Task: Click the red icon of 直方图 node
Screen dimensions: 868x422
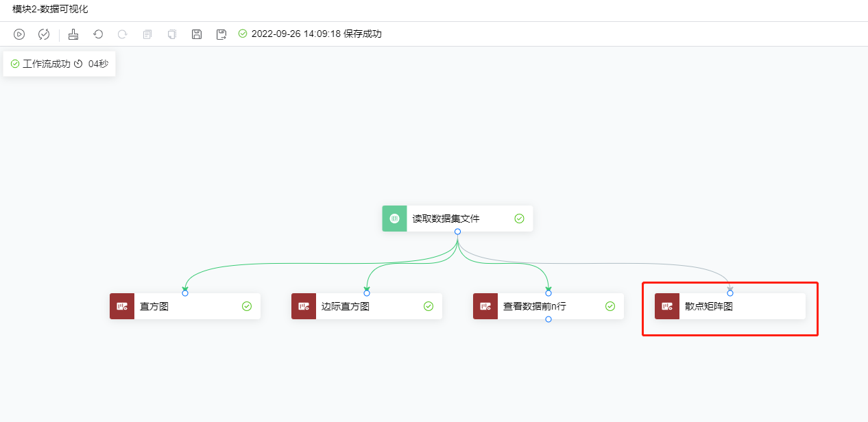Action: tap(122, 306)
